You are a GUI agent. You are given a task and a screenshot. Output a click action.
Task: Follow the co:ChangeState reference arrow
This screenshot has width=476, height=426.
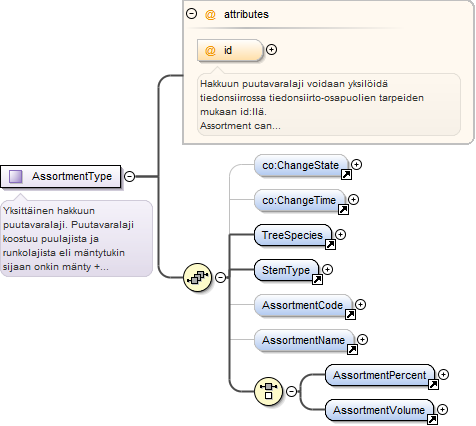346,175
